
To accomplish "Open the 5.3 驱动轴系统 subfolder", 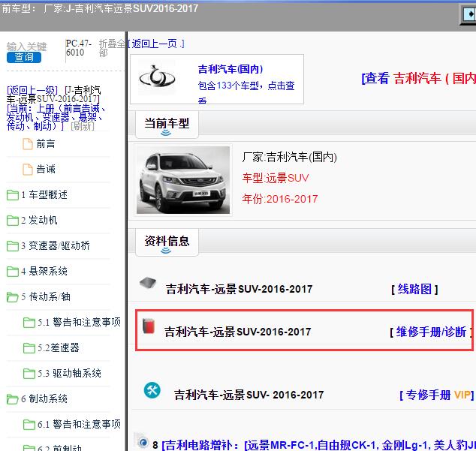I will [69, 373].
